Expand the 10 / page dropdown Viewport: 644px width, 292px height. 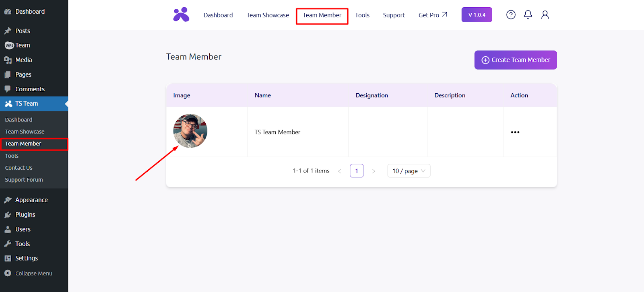(x=409, y=171)
